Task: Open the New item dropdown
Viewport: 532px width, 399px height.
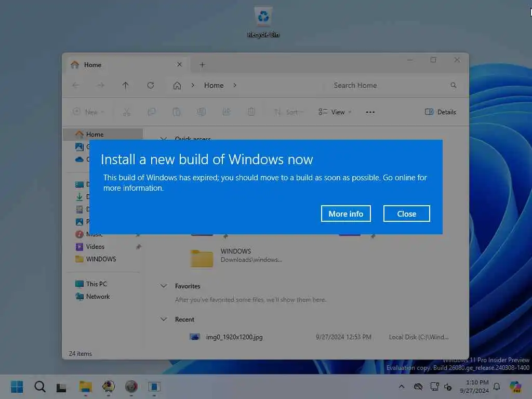Action: pos(88,112)
